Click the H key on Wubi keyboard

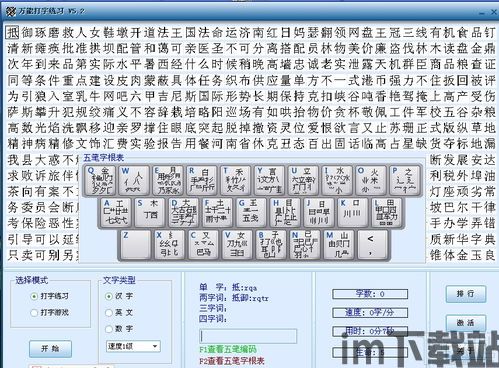pos(285,213)
